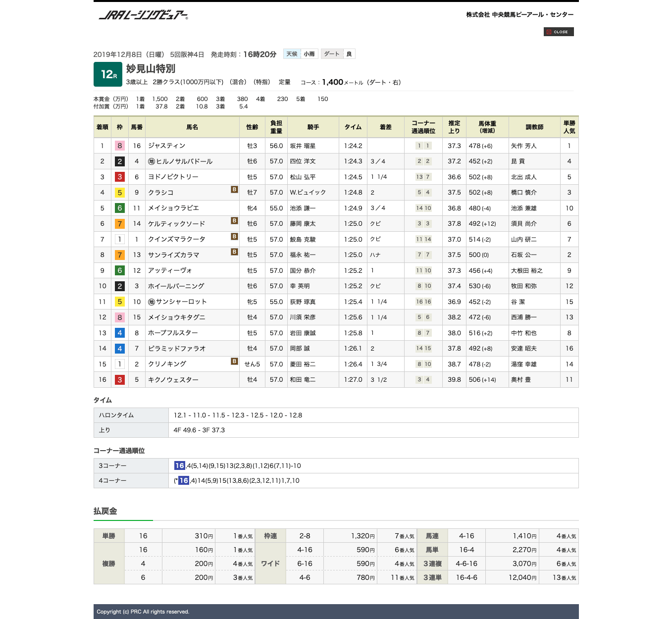Click race title 妙見山特別
The width and height of the screenshot is (672, 619).
tap(151, 69)
